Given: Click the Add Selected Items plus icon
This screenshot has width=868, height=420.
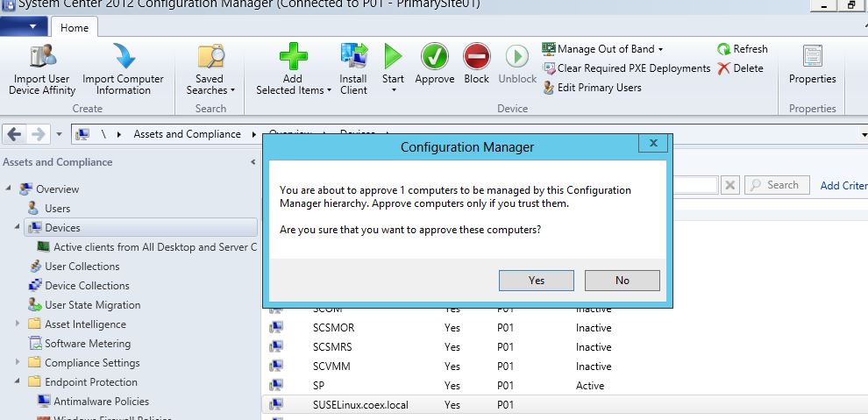Looking at the screenshot, I should click(x=294, y=56).
